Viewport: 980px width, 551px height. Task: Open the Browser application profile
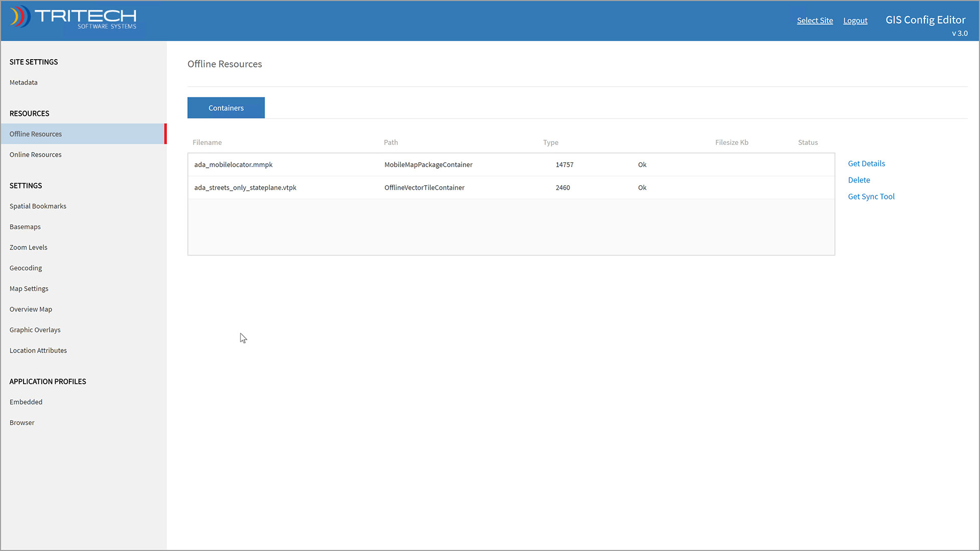[x=22, y=422]
